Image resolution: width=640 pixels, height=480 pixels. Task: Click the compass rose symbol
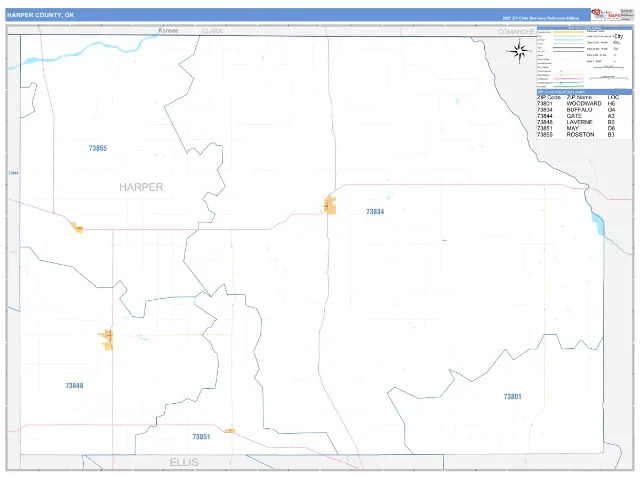click(x=519, y=51)
